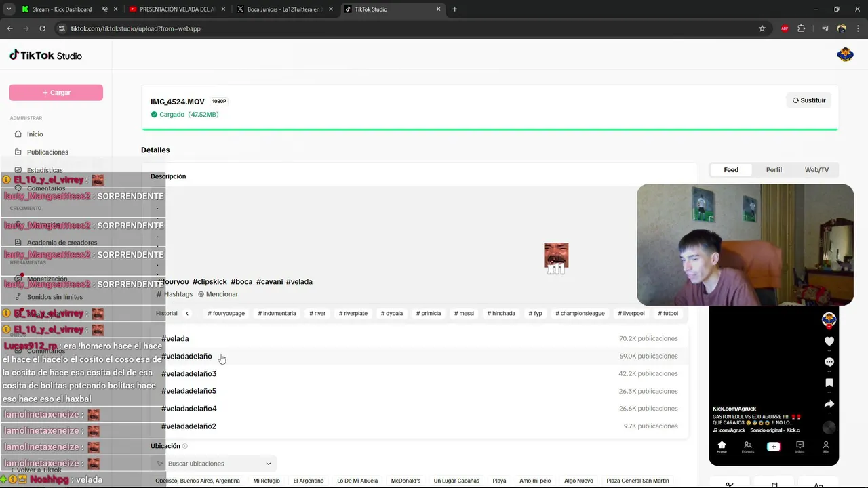The height and width of the screenshot is (488, 868).
Task: Add the # riverplate history hashtag
Action: click(x=352, y=314)
